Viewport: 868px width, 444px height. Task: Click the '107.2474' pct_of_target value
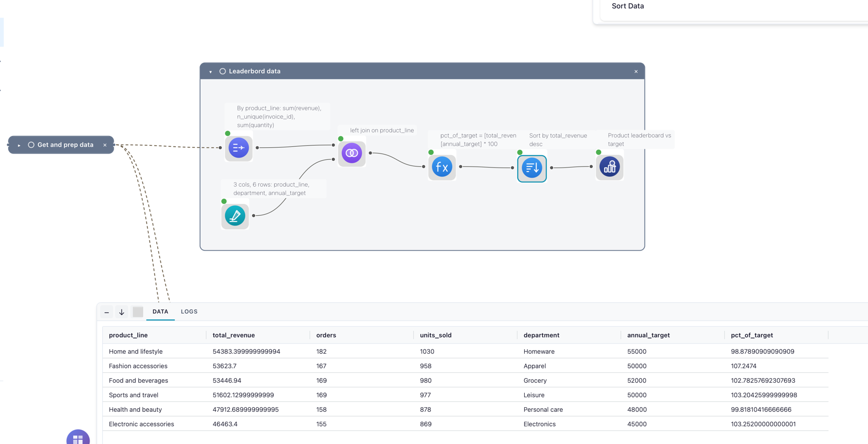[x=744, y=366]
